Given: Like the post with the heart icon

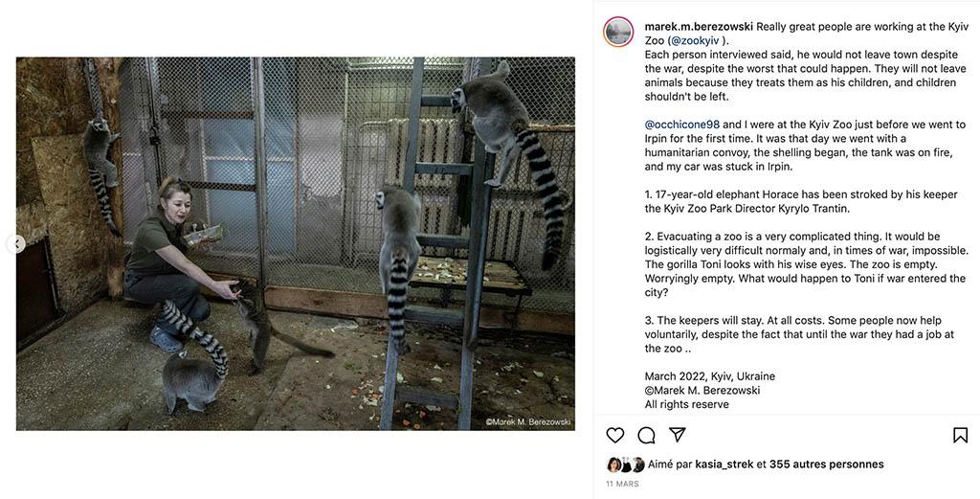Looking at the screenshot, I should tap(615, 435).
